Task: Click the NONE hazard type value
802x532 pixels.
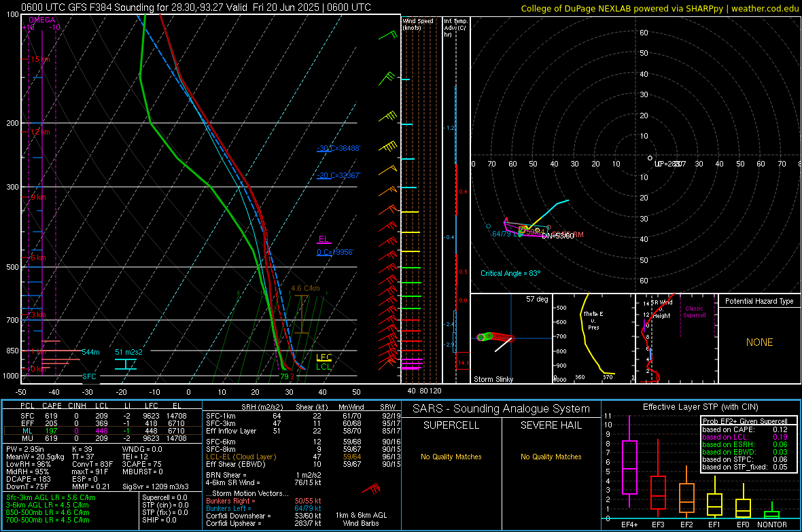Action: click(759, 342)
